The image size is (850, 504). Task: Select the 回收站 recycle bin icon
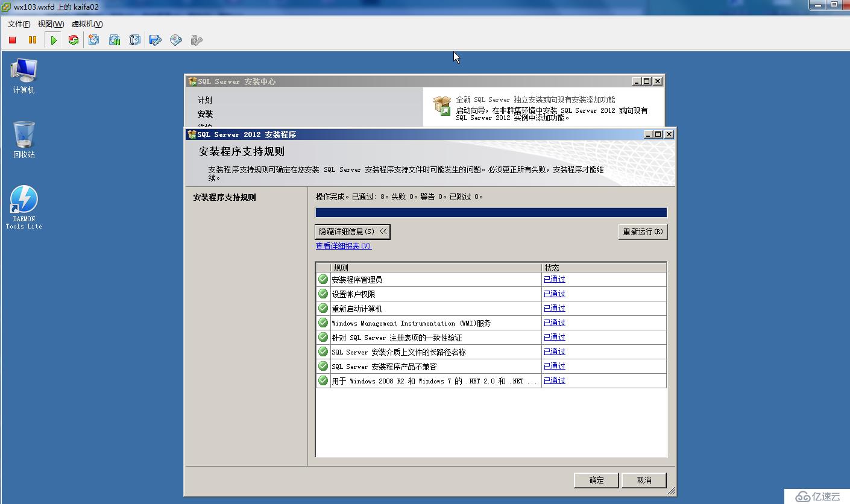pos(24,140)
